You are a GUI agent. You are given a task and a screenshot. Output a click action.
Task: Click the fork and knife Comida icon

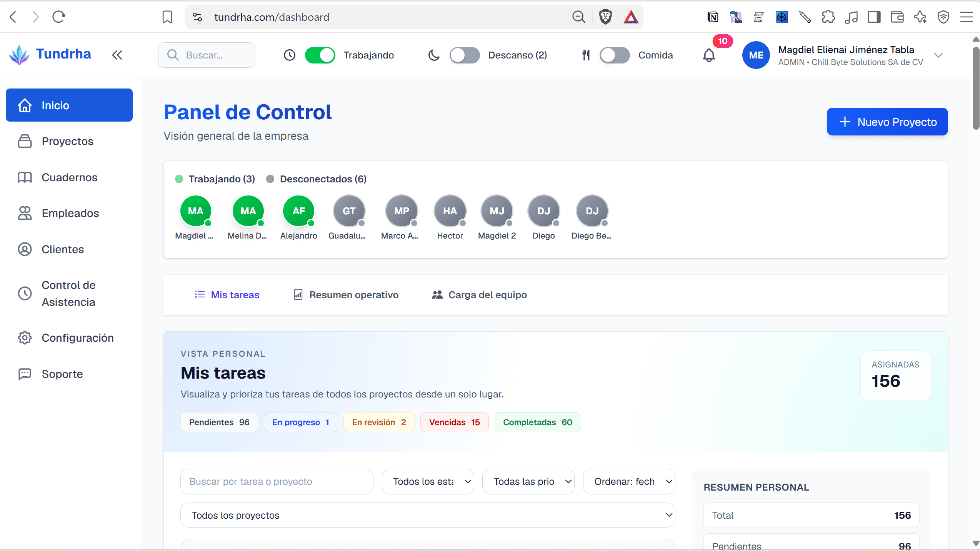pos(586,55)
